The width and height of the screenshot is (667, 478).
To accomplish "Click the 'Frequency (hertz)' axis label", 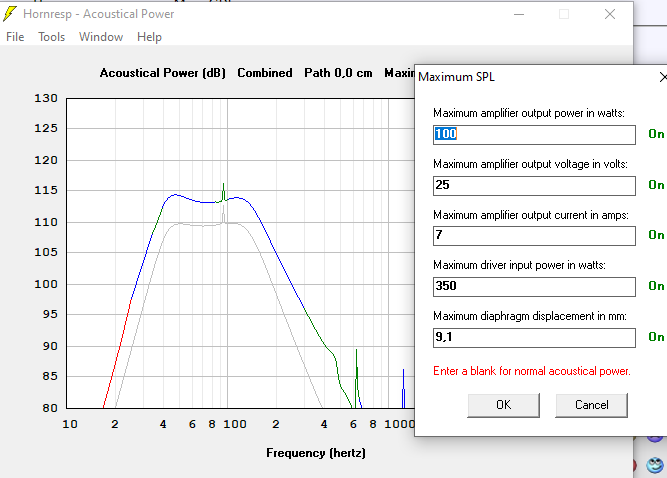I will coord(316,453).
